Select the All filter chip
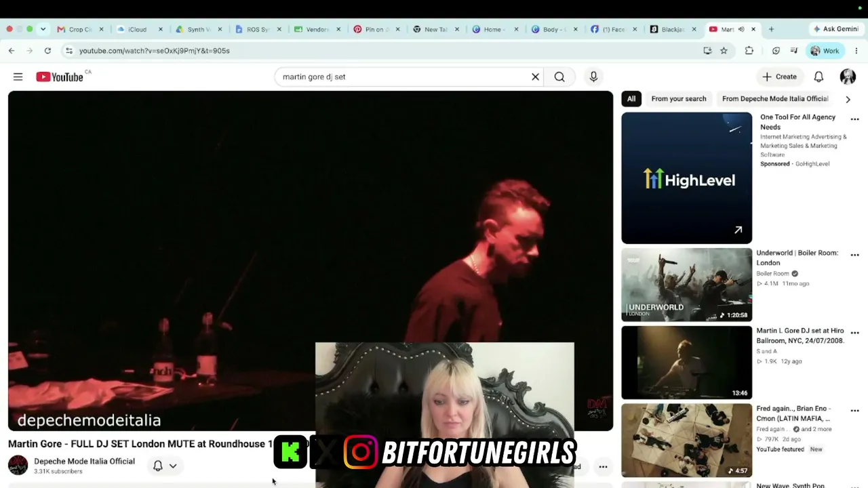Viewport: 868px width, 488px height. click(631, 99)
